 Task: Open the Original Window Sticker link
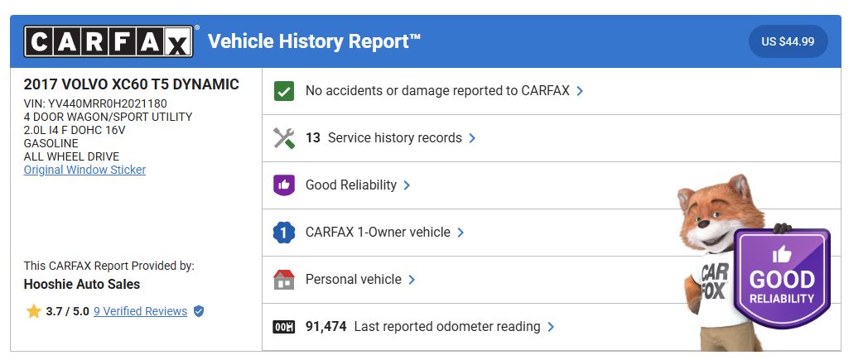point(84,170)
